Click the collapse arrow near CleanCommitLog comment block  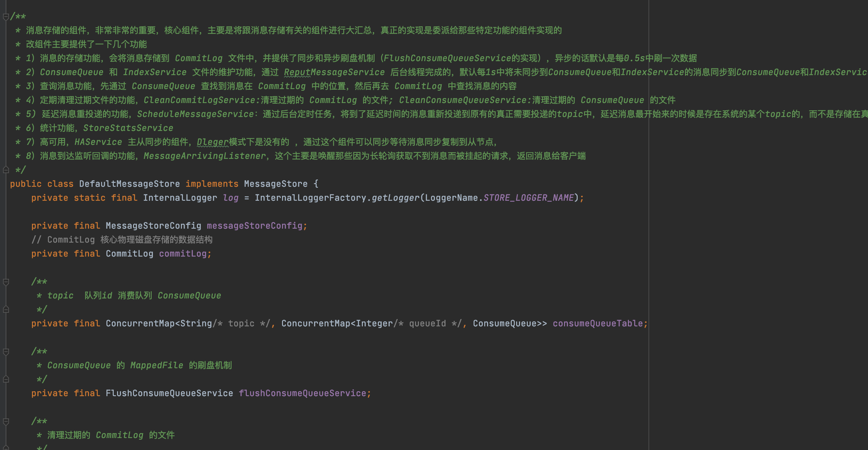point(6,421)
